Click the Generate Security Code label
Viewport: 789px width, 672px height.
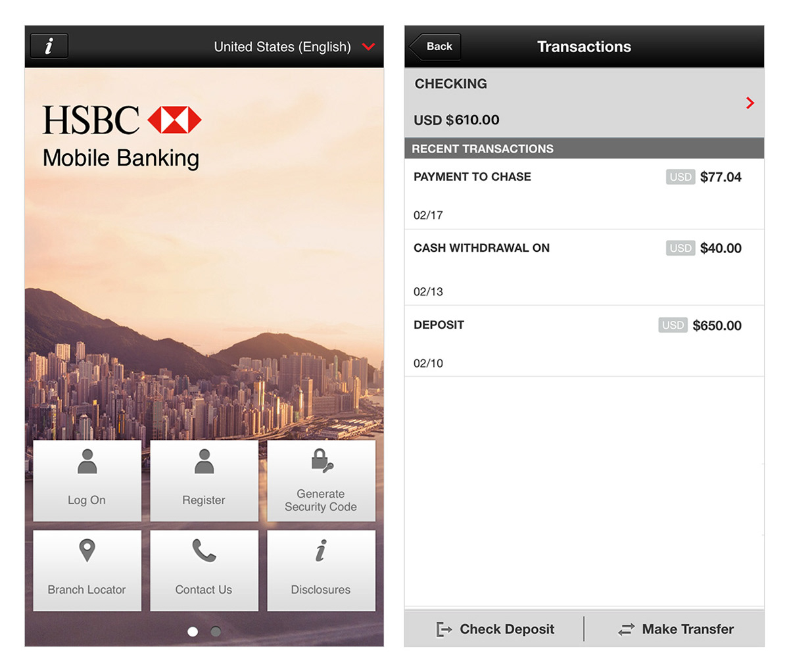[x=321, y=500]
